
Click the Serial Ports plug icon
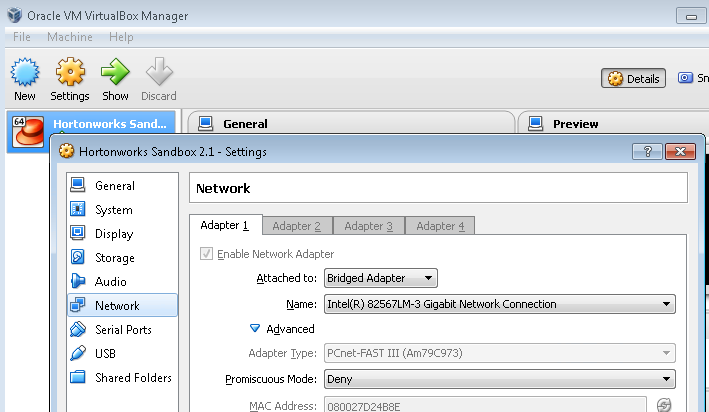click(78, 329)
